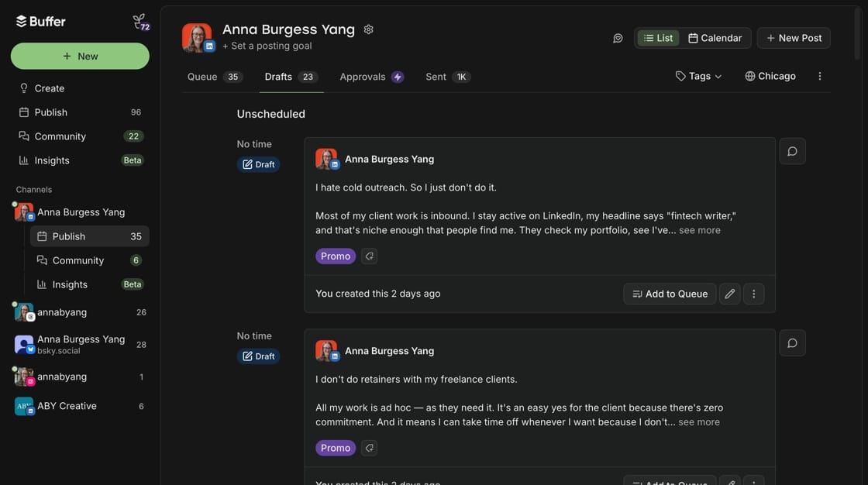Select ABY Creative channel
The image size is (868, 485).
[x=80, y=407]
